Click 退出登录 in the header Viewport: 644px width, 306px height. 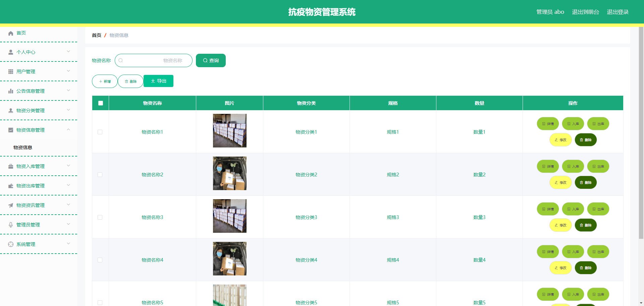coord(618,12)
